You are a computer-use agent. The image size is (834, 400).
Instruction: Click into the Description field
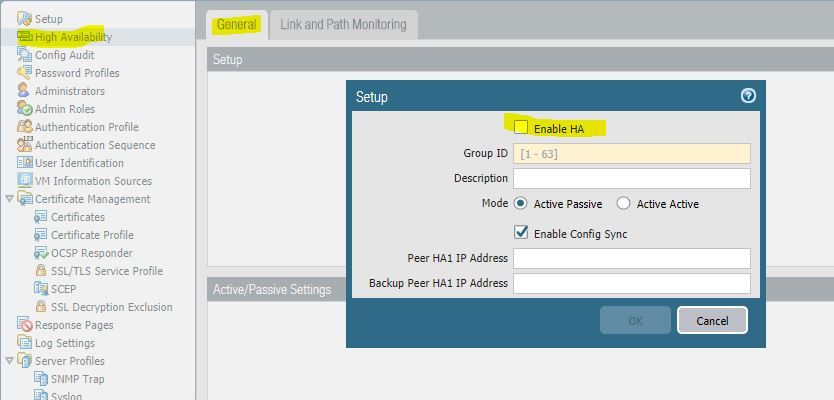(x=631, y=178)
